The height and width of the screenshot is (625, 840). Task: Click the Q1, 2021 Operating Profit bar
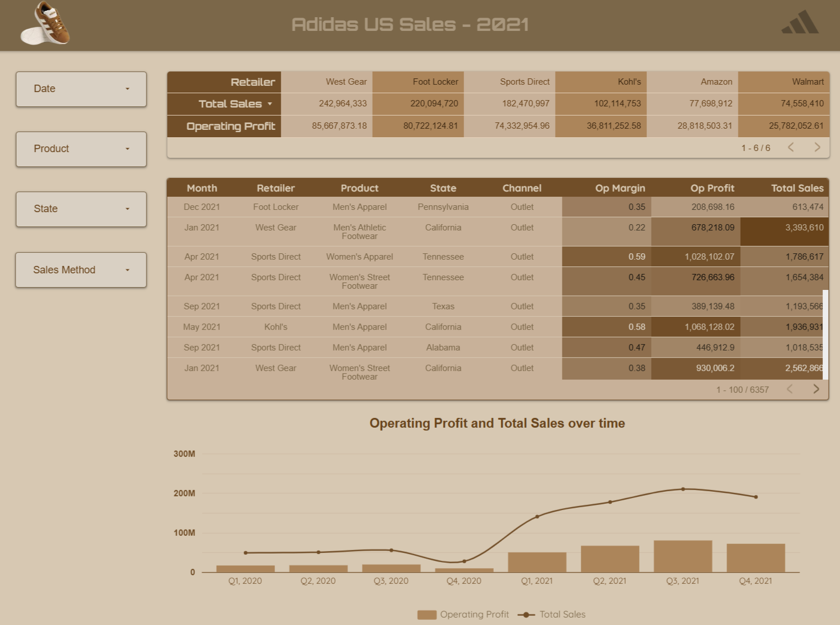(x=537, y=562)
